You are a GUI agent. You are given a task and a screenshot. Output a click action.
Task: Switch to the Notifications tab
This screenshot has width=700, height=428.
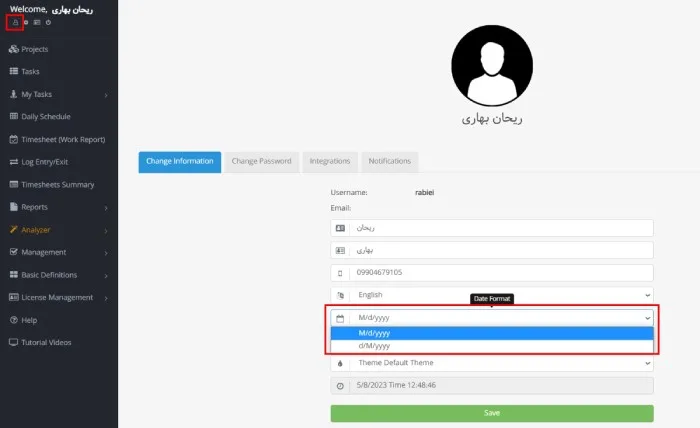point(389,161)
